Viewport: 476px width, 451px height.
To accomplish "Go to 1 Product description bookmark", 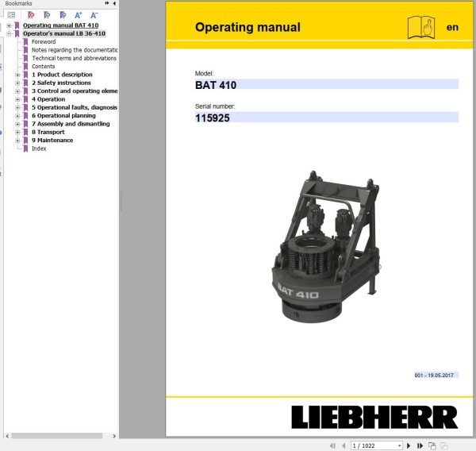I will 62,75.
